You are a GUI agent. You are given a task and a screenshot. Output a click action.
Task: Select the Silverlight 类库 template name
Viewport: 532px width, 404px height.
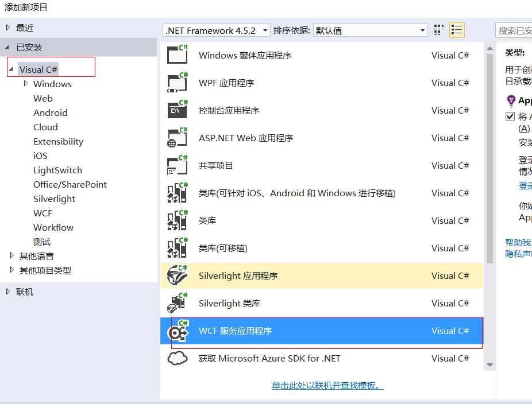[x=229, y=304]
